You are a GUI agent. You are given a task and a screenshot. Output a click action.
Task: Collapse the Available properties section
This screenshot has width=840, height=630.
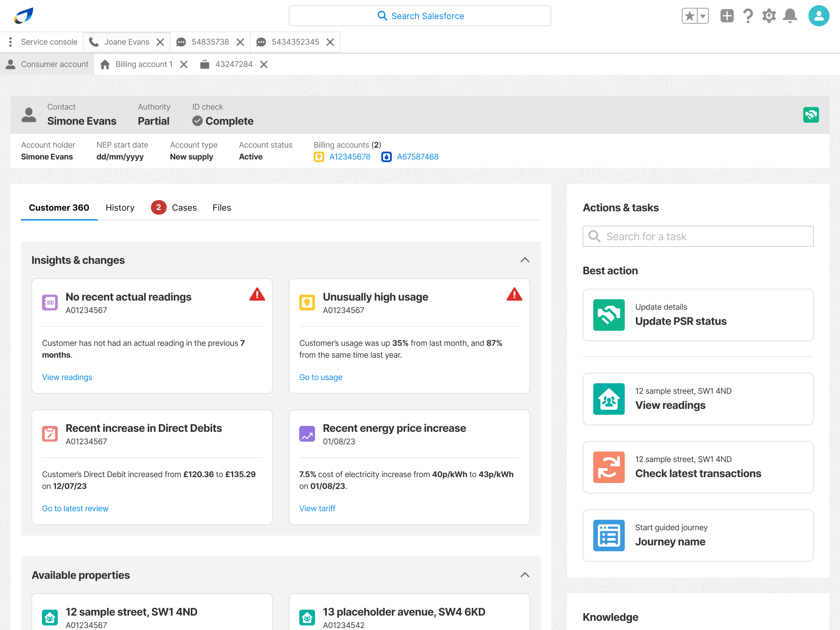tap(524, 575)
